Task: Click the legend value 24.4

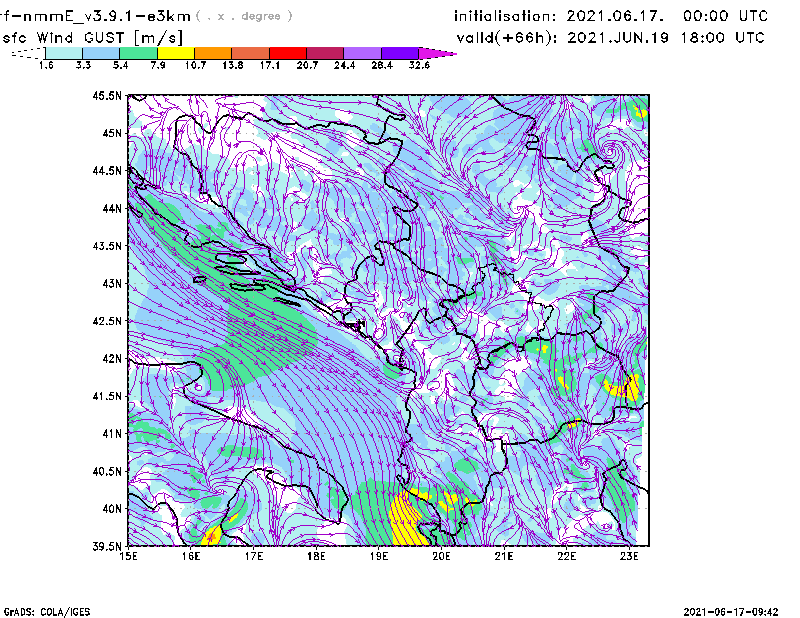Action: point(344,65)
